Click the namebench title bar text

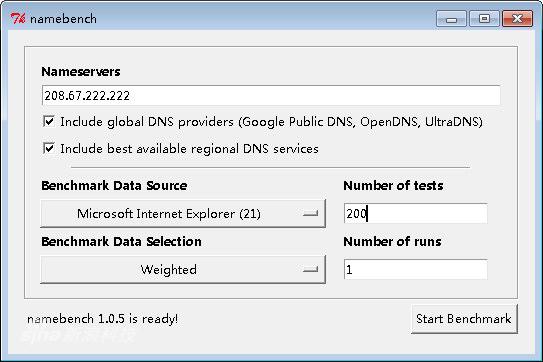(x=63, y=19)
